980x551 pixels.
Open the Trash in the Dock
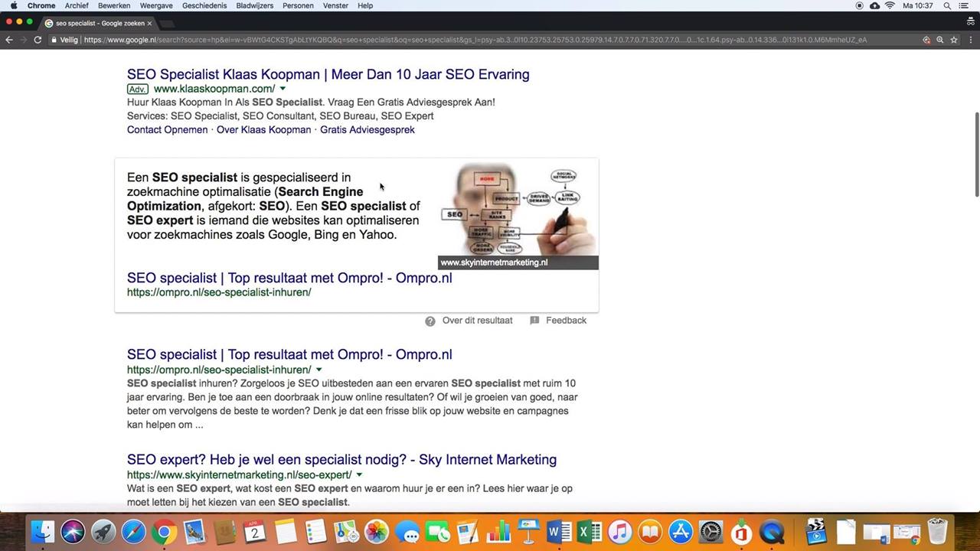(x=937, y=531)
